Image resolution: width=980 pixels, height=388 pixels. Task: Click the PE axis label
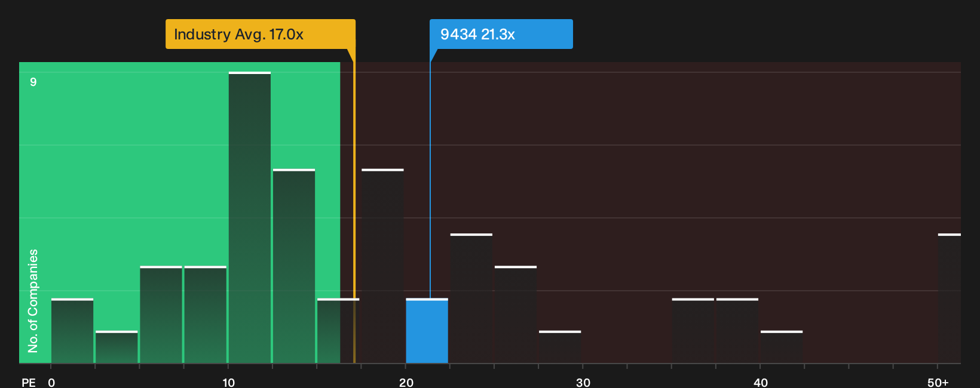click(29, 383)
